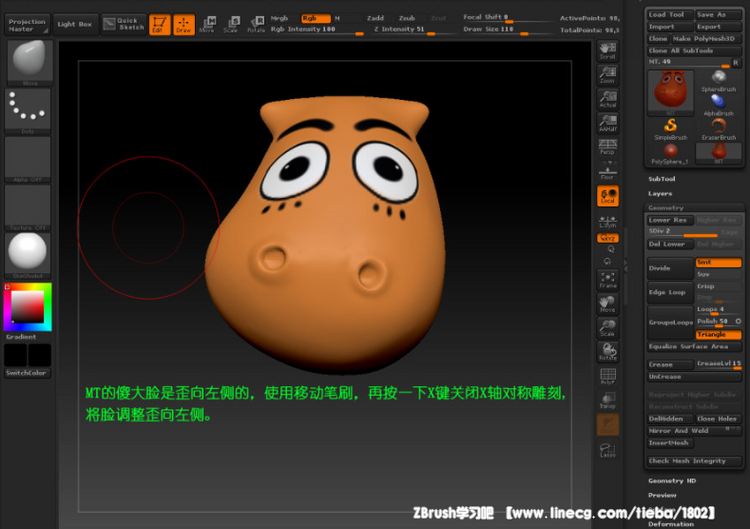Toggle the Triangle option
This screenshot has width=750, height=529.
pyautogui.click(x=718, y=334)
